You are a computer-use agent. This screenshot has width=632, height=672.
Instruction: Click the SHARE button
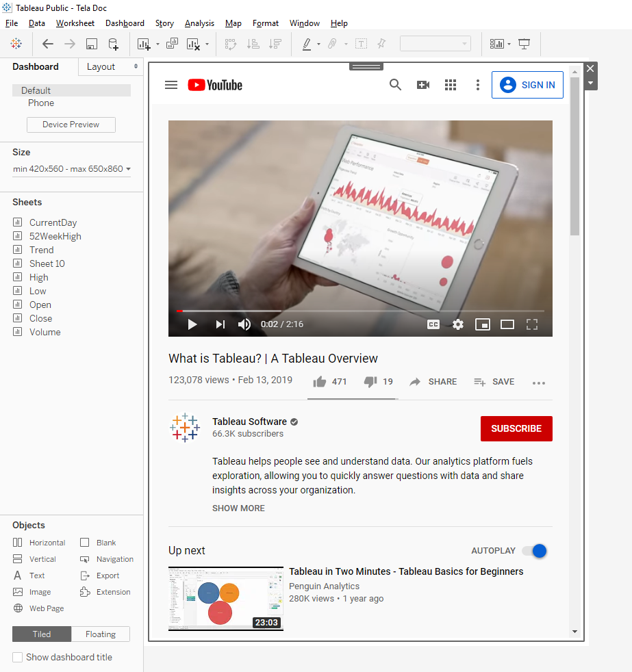click(x=433, y=381)
